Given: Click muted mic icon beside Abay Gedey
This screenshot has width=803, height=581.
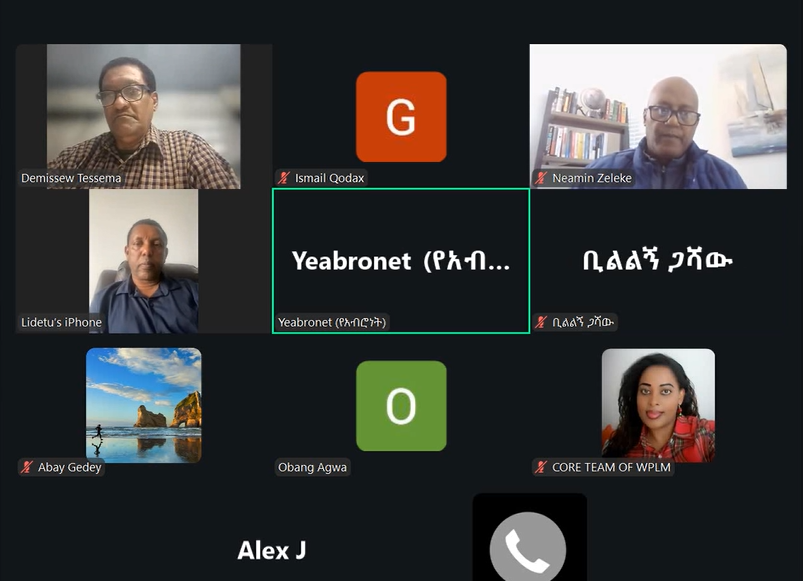Looking at the screenshot, I should click(x=27, y=467).
